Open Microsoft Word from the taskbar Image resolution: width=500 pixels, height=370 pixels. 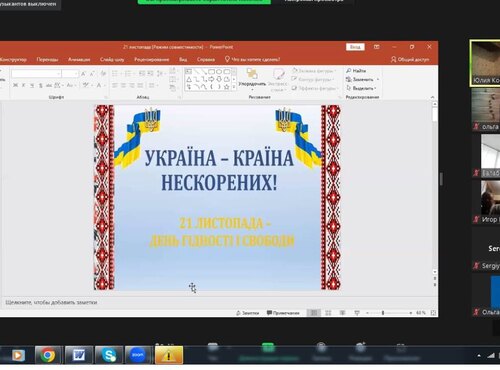[x=79, y=355]
